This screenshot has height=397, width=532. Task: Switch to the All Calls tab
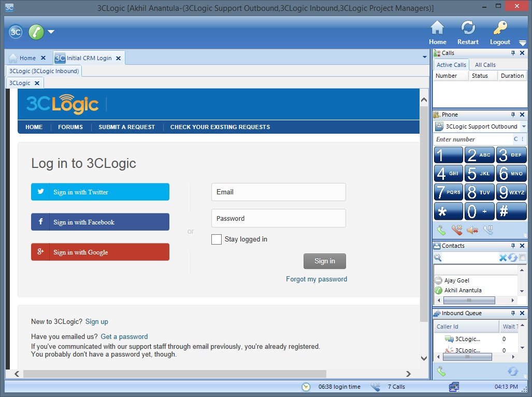[485, 65]
